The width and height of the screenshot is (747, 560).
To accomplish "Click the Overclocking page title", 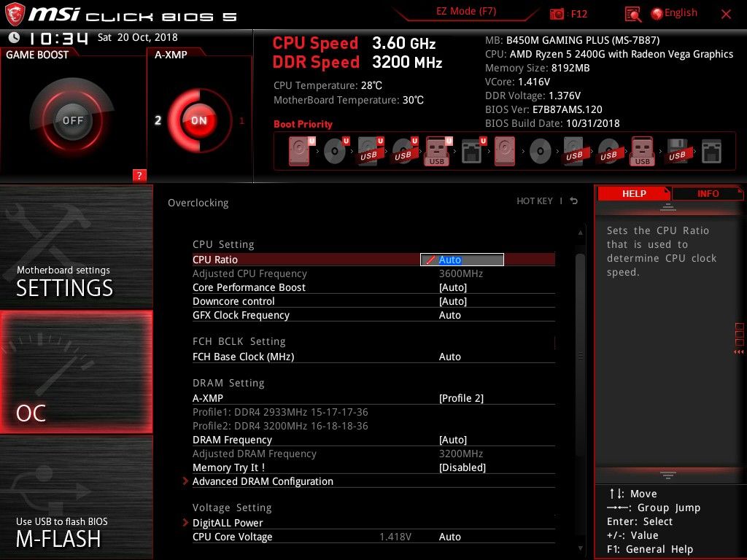I will click(198, 203).
